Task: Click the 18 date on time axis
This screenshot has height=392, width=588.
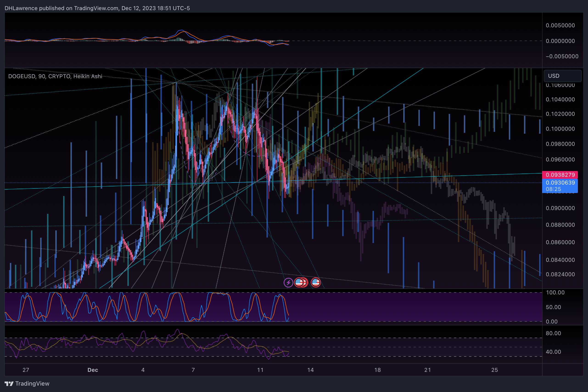Action: point(378,370)
